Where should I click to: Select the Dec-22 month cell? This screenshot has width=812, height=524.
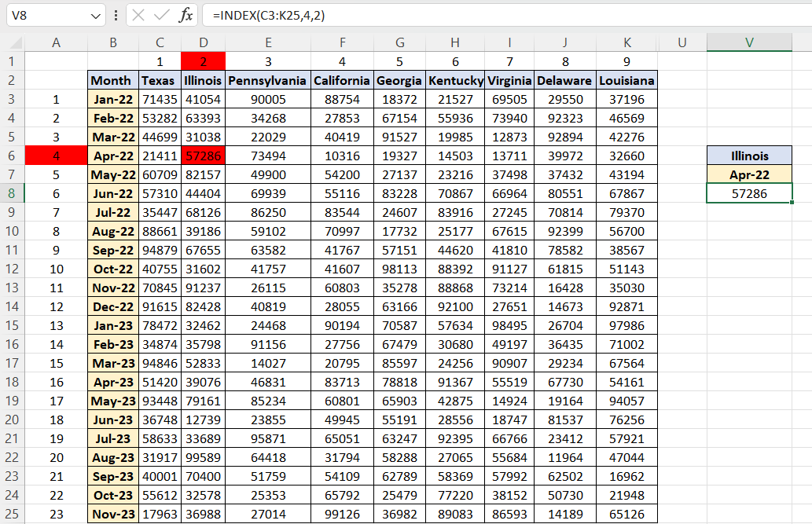click(x=113, y=306)
